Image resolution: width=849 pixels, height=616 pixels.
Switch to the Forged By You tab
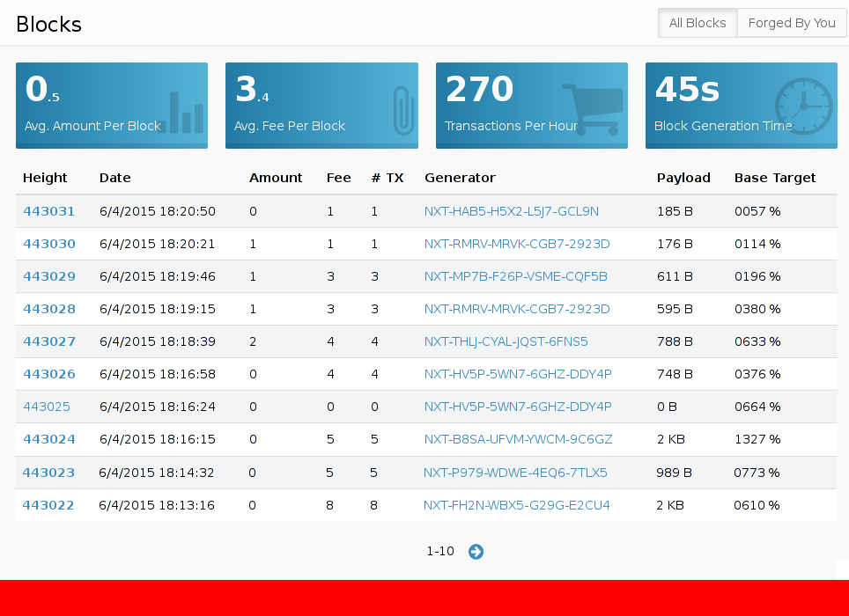pos(791,23)
